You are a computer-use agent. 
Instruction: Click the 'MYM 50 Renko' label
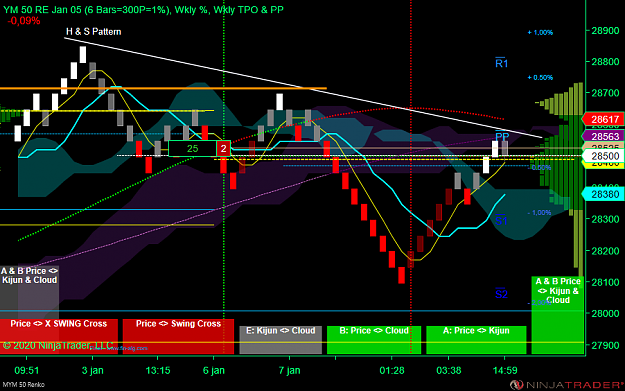pyautogui.click(x=24, y=385)
